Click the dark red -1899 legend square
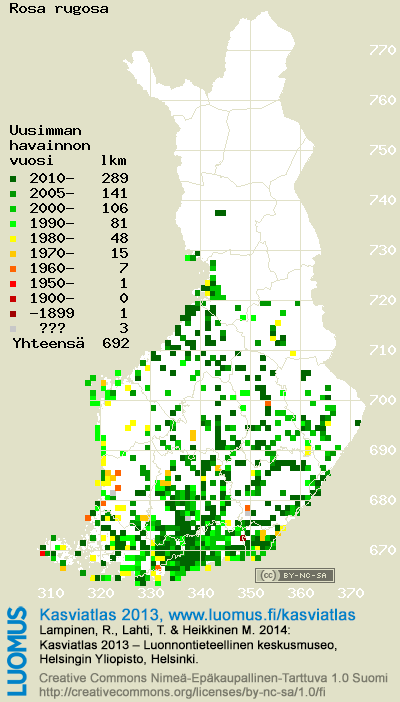The height and width of the screenshot is (702, 400). tap(13, 313)
